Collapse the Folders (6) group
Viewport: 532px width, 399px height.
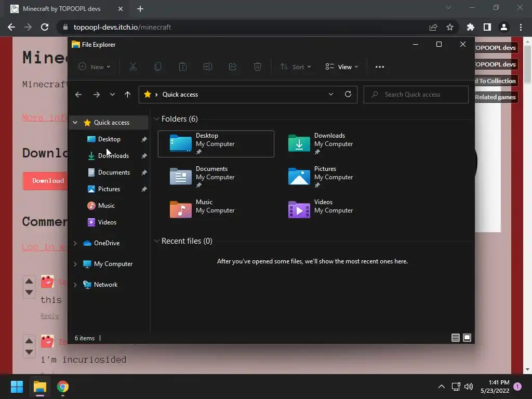tap(156, 119)
